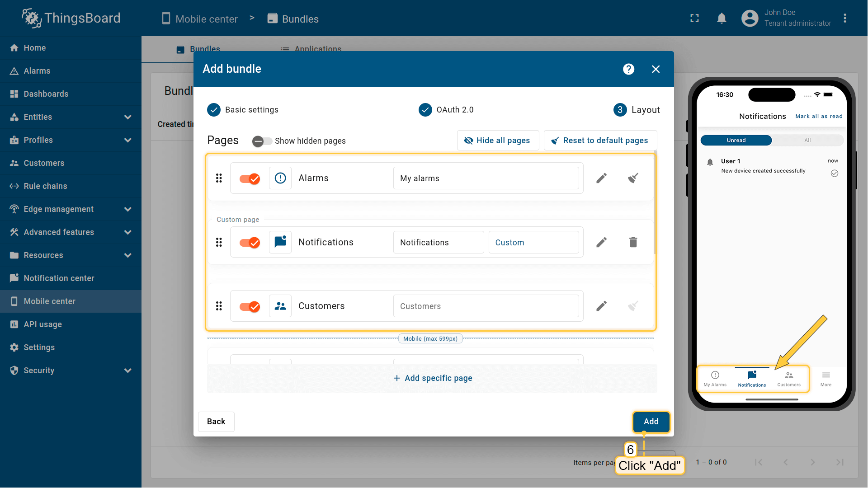Go to the Basic settings step
The height and width of the screenshot is (488, 868).
tap(243, 110)
